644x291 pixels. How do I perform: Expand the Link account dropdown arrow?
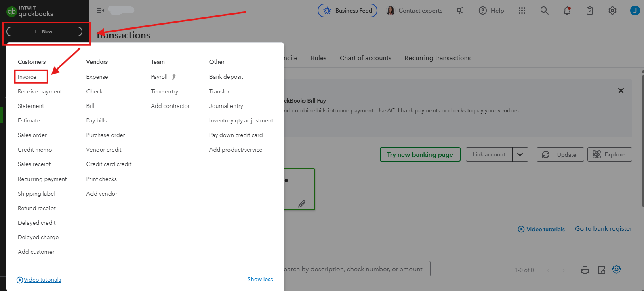(x=520, y=154)
